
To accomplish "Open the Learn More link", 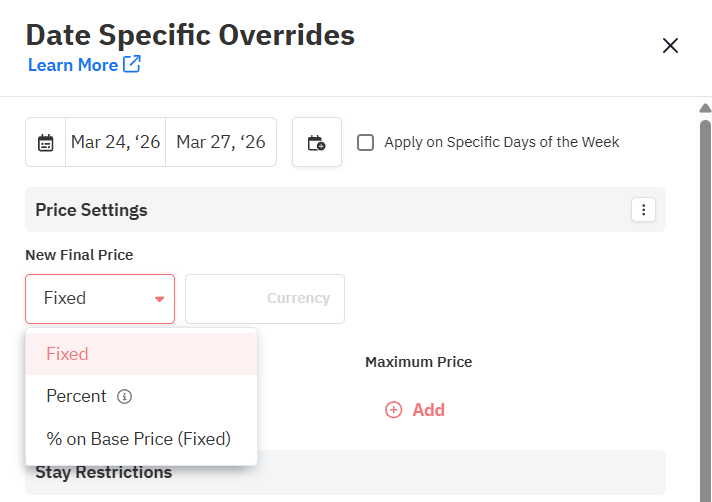I will coord(73,65).
